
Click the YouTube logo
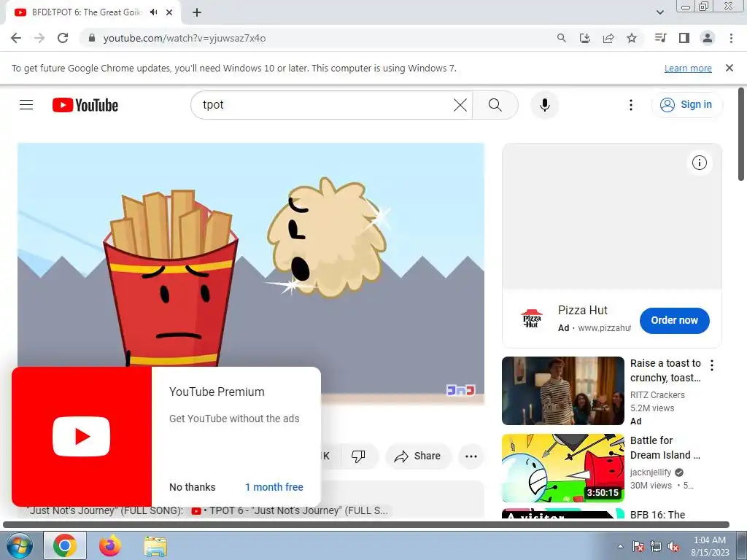click(85, 105)
